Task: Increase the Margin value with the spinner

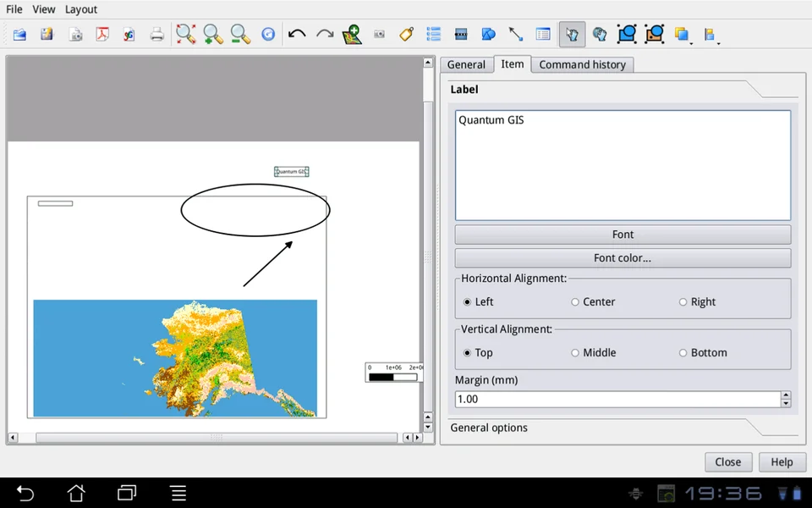Action: pos(786,394)
